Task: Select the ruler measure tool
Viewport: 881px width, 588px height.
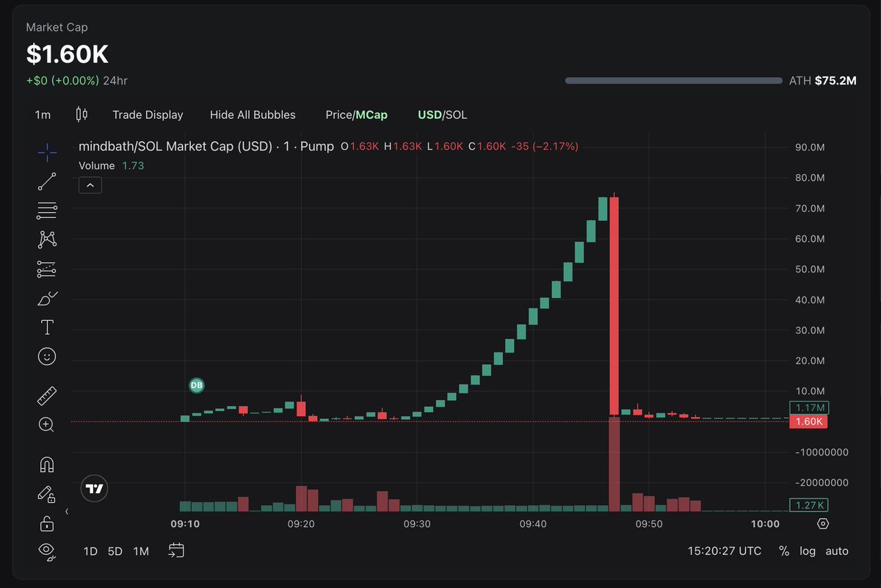Action: (x=47, y=396)
